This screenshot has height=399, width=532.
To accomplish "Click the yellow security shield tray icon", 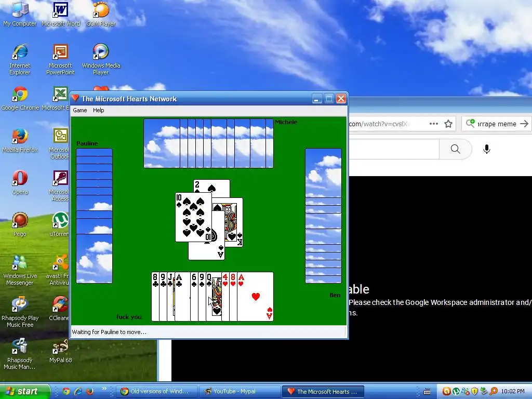I will 475,391.
